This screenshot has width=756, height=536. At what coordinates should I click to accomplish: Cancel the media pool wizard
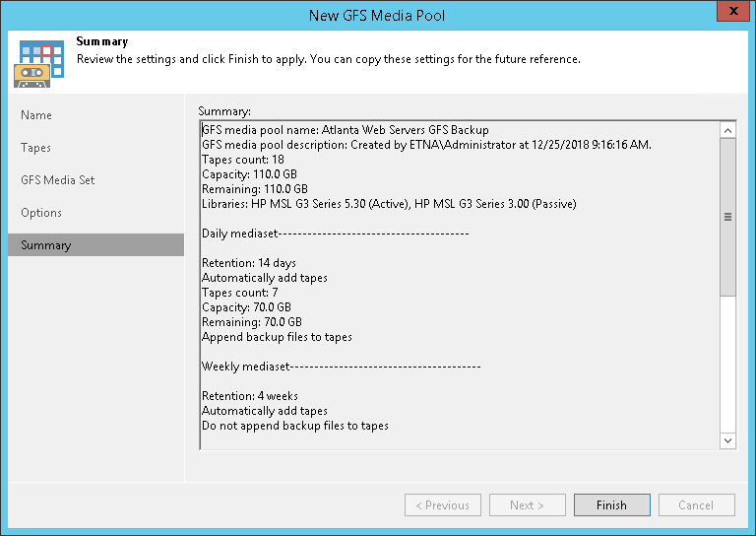[696, 505]
